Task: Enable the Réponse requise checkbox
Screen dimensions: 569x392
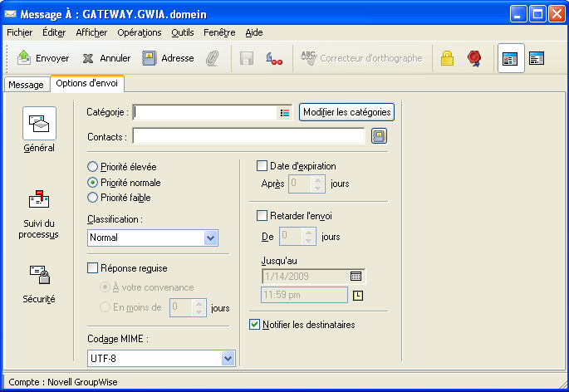Action: [x=92, y=268]
